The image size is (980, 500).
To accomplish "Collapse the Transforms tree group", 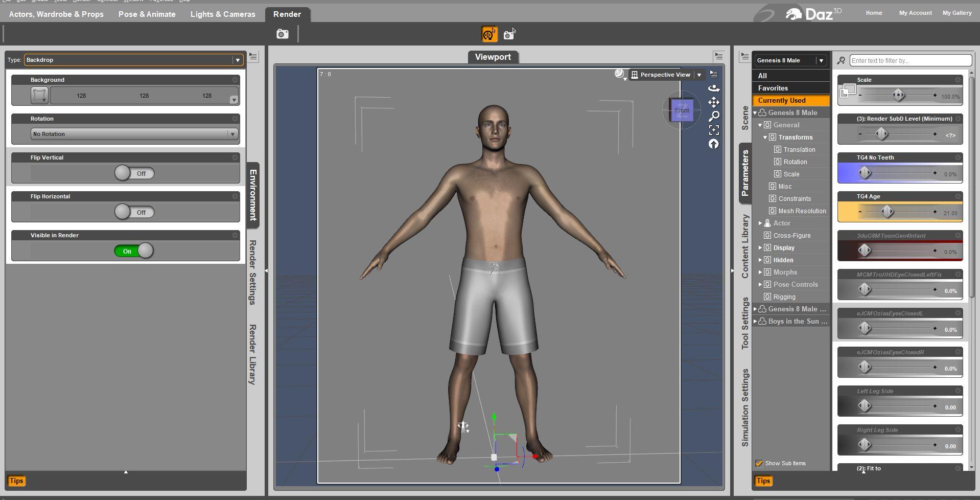I will [x=765, y=138].
